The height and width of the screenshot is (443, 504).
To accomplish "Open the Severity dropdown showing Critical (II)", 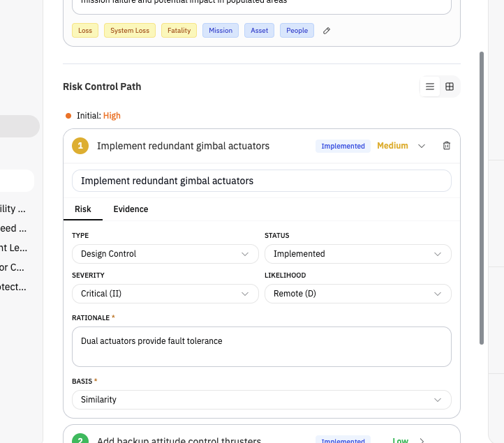I will [x=165, y=294].
